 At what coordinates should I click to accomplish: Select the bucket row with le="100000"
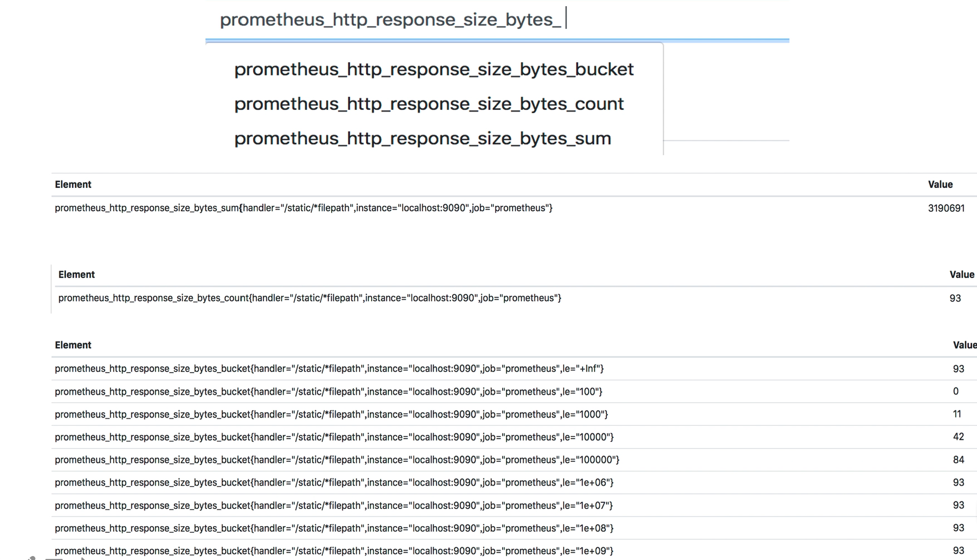pyautogui.click(x=337, y=460)
